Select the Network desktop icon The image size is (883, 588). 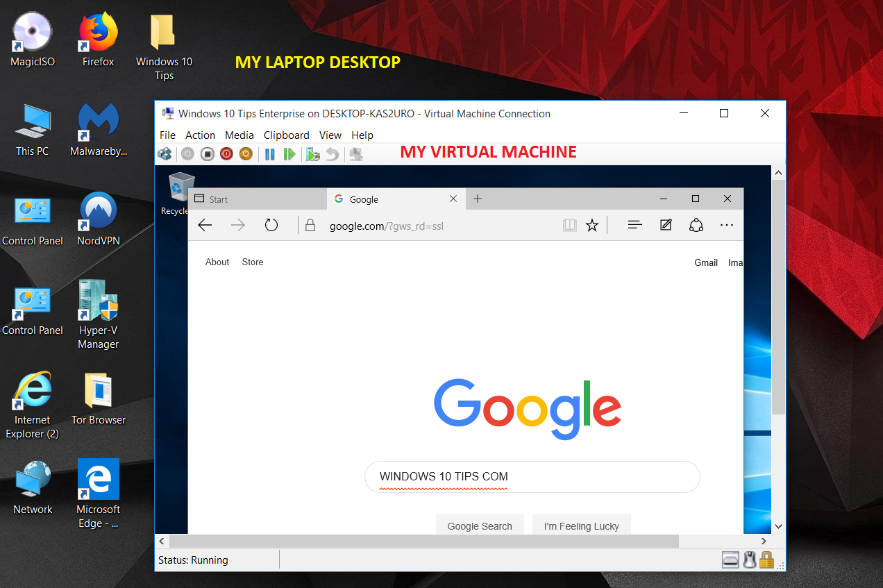coord(33,487)
